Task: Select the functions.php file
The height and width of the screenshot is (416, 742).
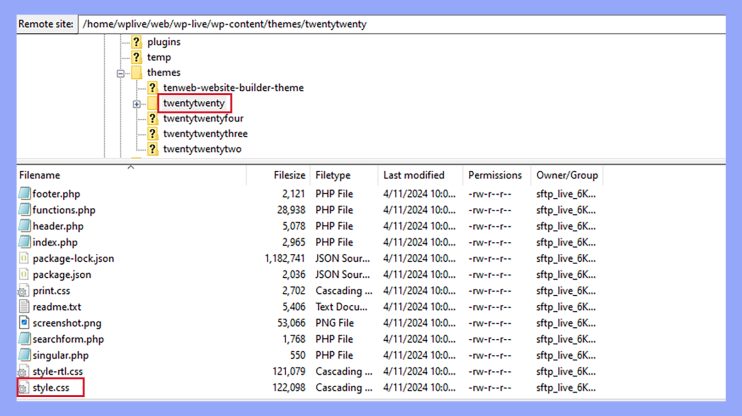Action: [x=63, y=210]
